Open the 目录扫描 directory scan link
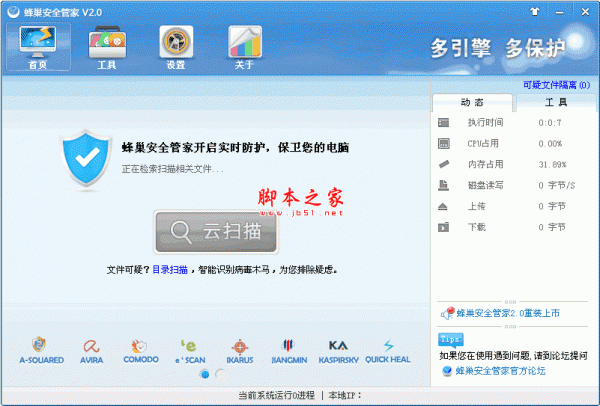 pyautogui.click(x=170, y=270)
